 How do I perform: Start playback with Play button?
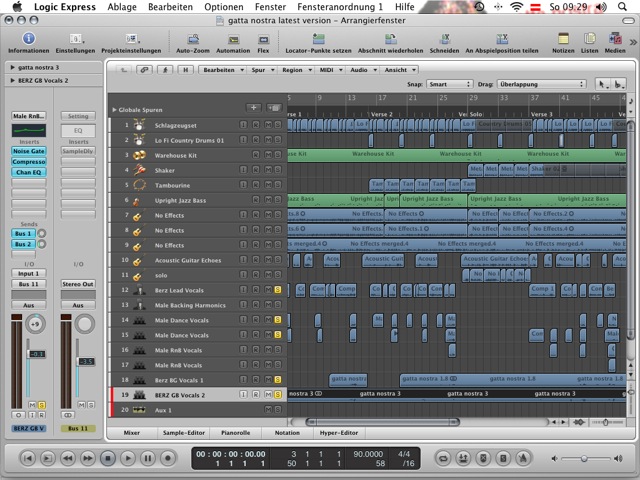[x=128, y=458]
